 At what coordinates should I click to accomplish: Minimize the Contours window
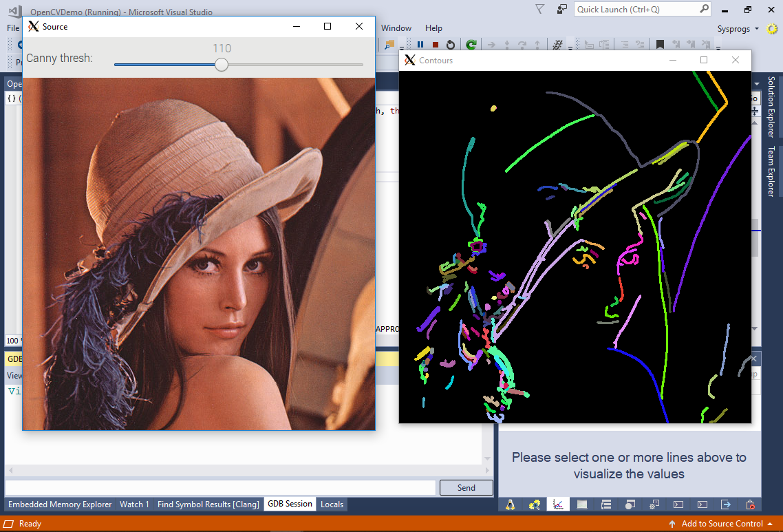pyautogui.click(x=673, y=60)
